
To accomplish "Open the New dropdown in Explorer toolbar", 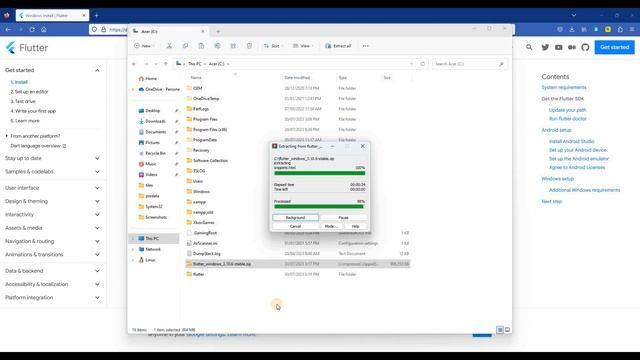I will (x=144, y=46).
